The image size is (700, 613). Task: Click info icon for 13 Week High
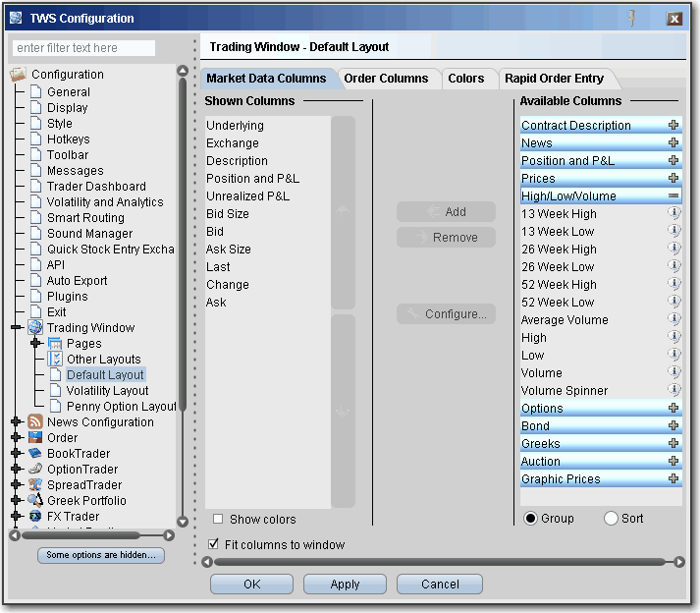coord(673,212)
